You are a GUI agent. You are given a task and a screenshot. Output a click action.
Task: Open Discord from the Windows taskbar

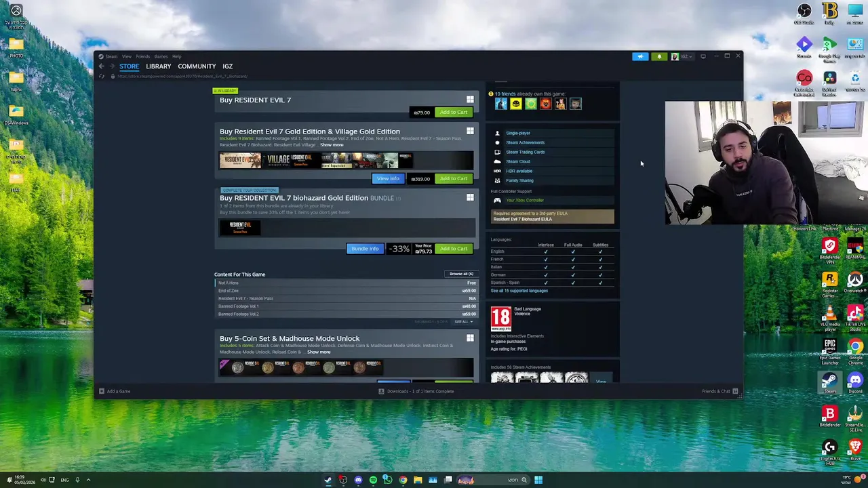click(x=358, y=480)
